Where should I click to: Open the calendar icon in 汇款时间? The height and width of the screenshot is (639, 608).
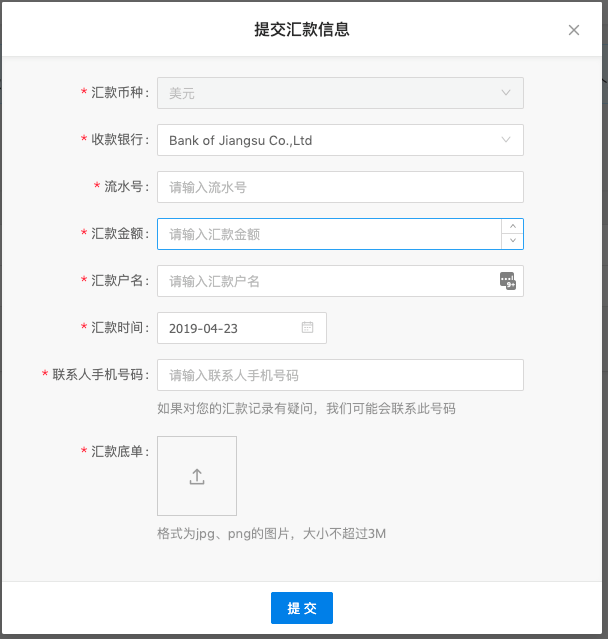pyautogui.click(x=307, y=327)
